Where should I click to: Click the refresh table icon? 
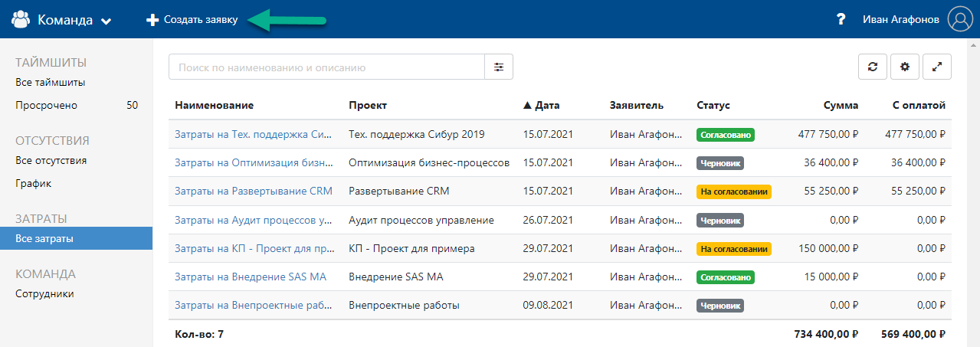point(872,67)
